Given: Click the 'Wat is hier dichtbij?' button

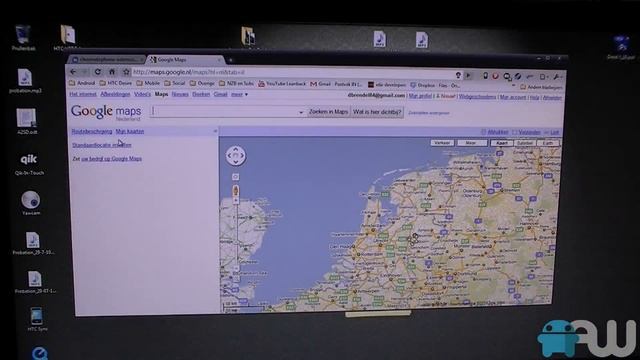Looking at the screenshot, I should point(377,112).
